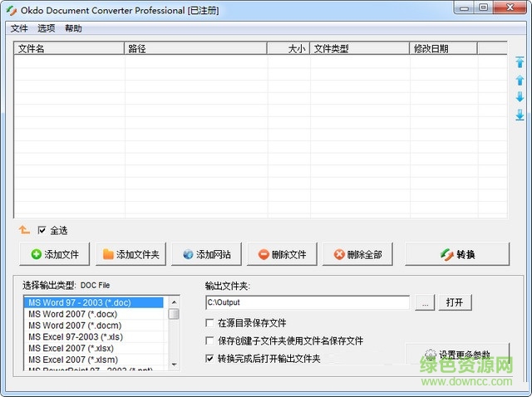Viewport: 532px width, 397px height.
Task: Click the 添加文件 button
Action: click(55, 254)
